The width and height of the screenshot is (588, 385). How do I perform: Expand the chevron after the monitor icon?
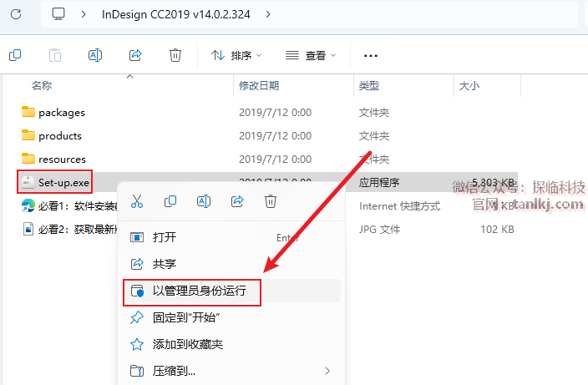pyautogui.click(x=84, y=14)
